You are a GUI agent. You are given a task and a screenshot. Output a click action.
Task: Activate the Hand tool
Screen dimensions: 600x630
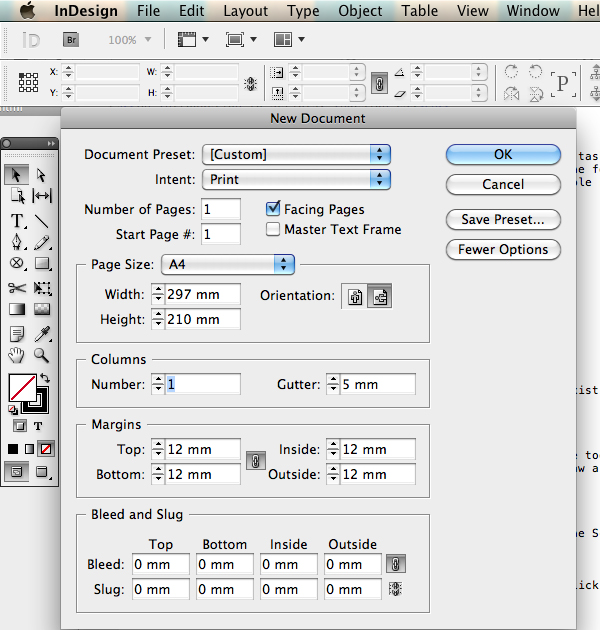pos(16,355)
